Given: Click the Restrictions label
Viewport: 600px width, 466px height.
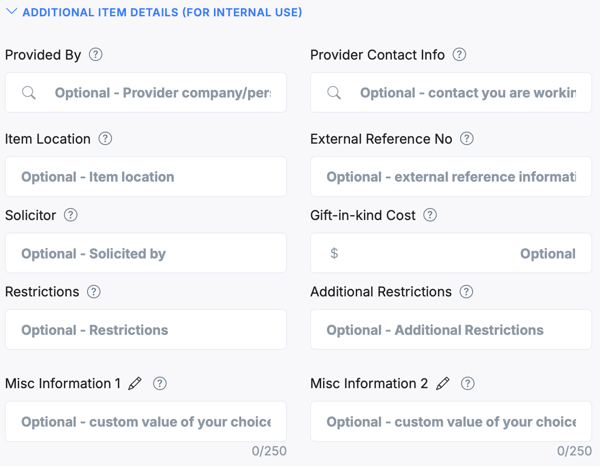Looking at the screenshot, I should [42, 292].
